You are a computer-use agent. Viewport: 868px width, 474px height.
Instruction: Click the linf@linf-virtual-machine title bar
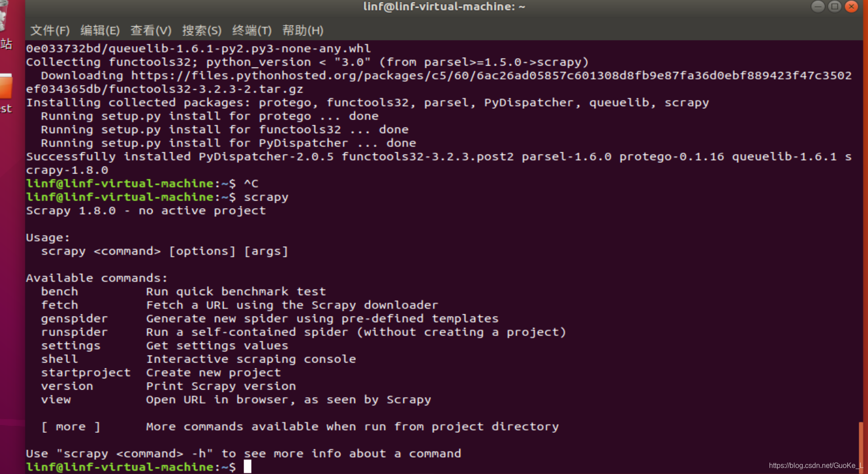click(x=444, y=6)
